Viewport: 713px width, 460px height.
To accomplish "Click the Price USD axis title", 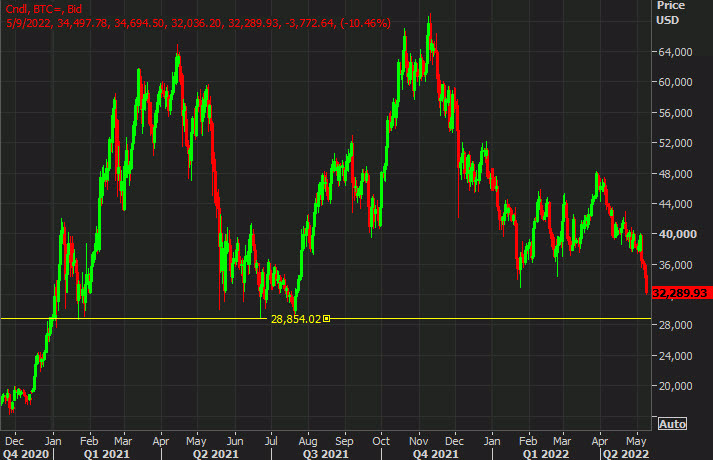I will [668, 12].
